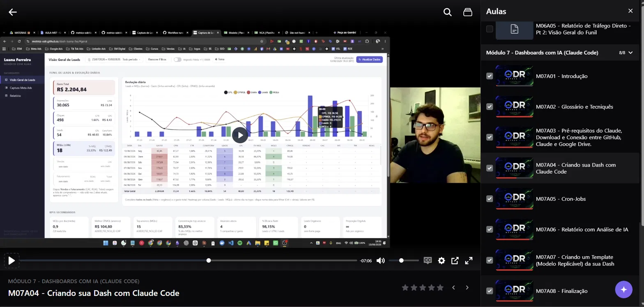
Task: Select 'Relatório' in the video dashboard sidebar
Action: pyautogui.click(x=16, y=96)
